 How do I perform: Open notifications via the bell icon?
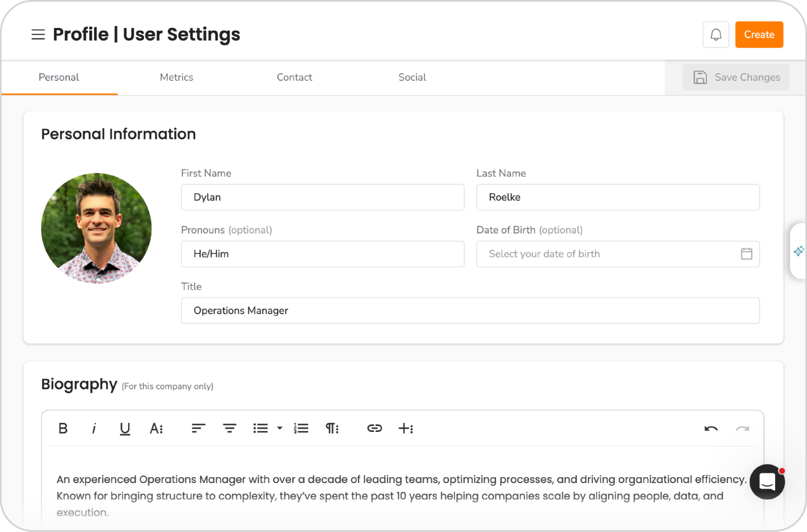pos(716,34)
